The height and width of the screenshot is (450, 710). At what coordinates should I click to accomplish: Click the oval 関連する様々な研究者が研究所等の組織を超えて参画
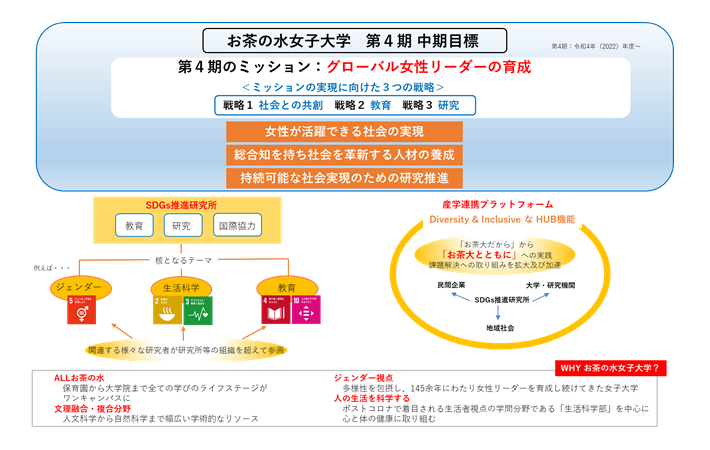pos(186,350)
